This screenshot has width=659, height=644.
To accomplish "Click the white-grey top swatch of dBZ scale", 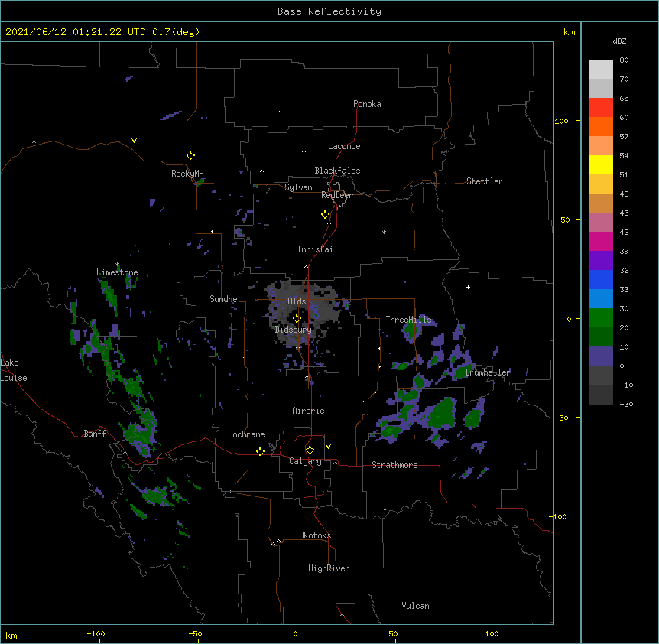I will [x=601, y=70].
